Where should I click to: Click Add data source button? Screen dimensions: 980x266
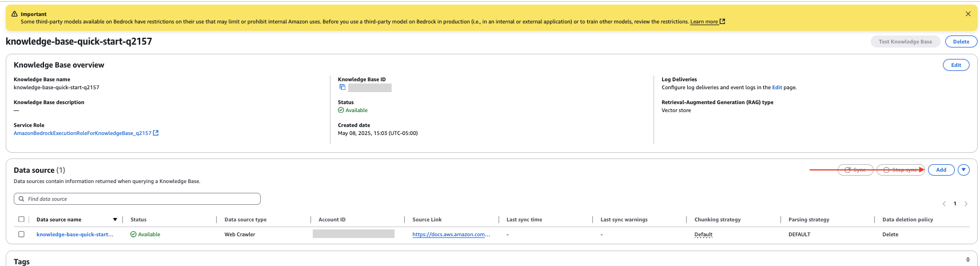[x=941, y=170]
